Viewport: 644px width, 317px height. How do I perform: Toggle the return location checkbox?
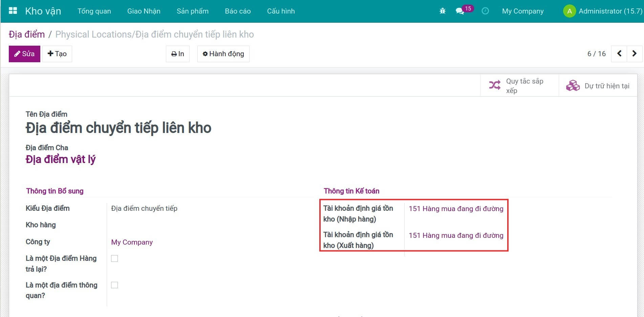[x=114, y=258]
